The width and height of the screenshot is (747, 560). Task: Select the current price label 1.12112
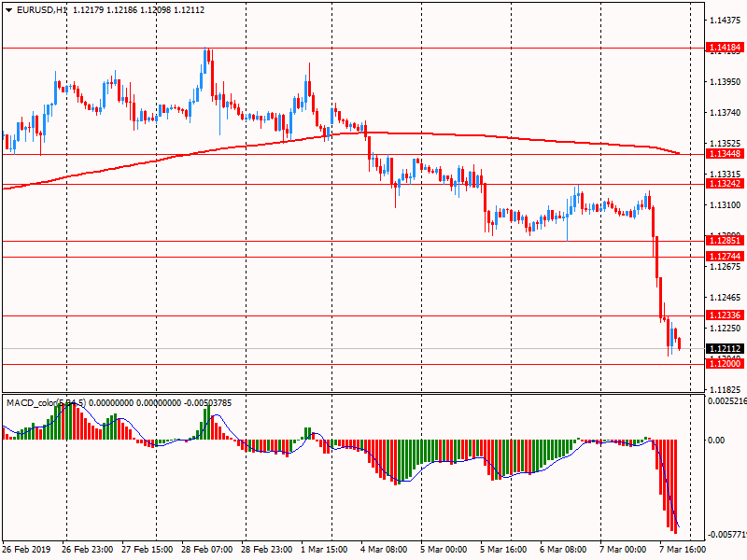click(725, 348)
